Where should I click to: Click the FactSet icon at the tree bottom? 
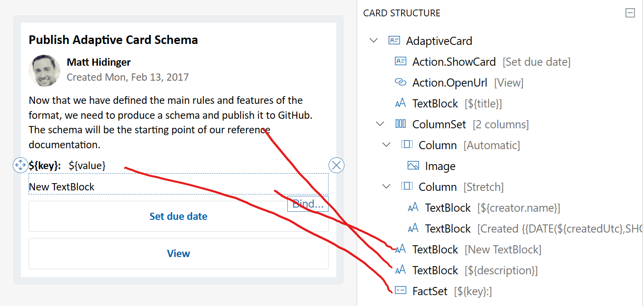(400, 291)
